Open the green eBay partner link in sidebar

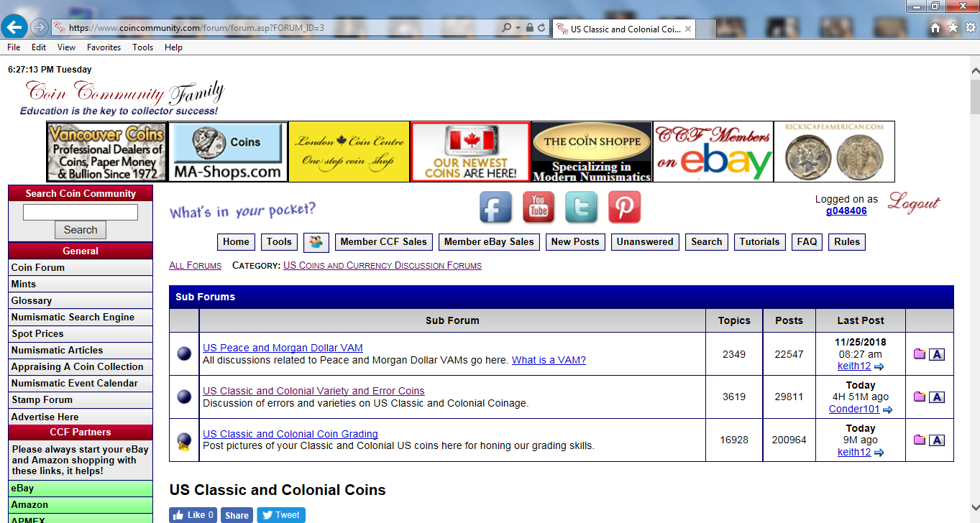click(81, 489)
